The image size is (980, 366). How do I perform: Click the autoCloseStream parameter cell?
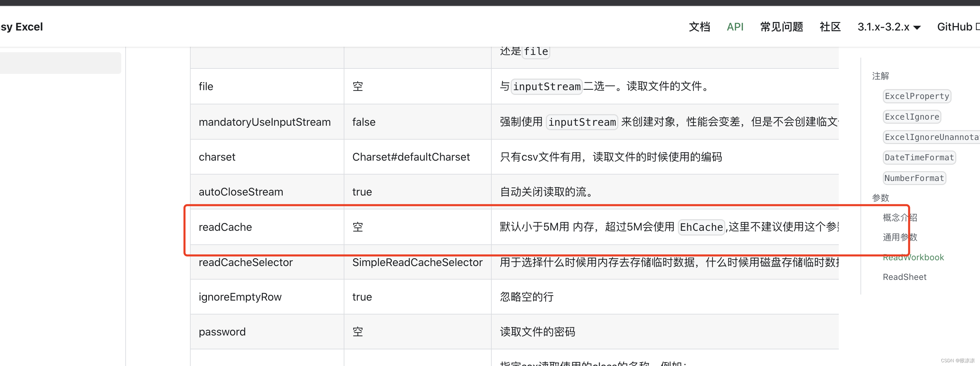[x=267, y=192]
